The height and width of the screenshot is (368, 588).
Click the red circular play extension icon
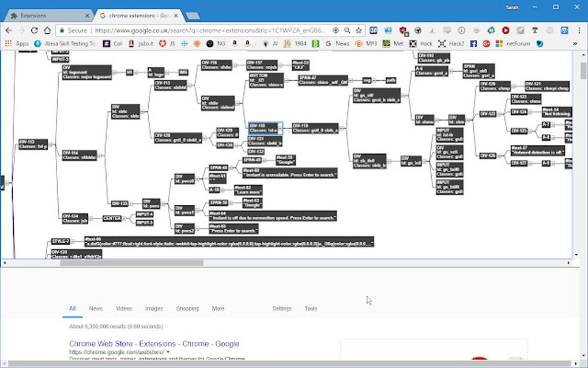pyautogui.click(x=506, y=29)
